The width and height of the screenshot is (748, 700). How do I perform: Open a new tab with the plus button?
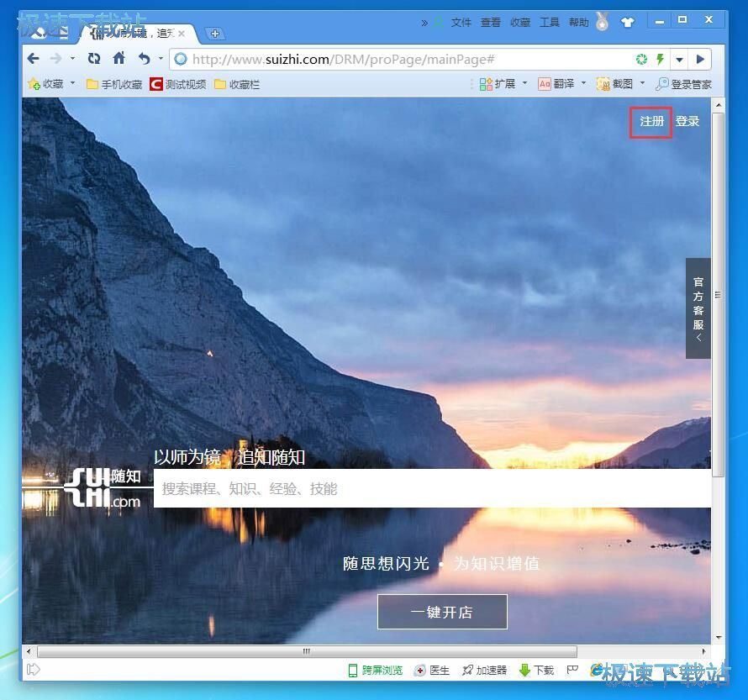(215, 34)
